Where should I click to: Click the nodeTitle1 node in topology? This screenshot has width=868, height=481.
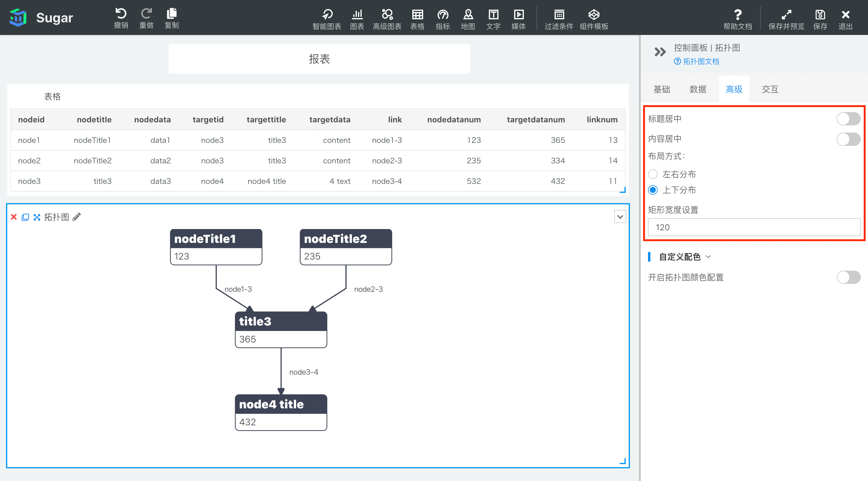[216, 247]
